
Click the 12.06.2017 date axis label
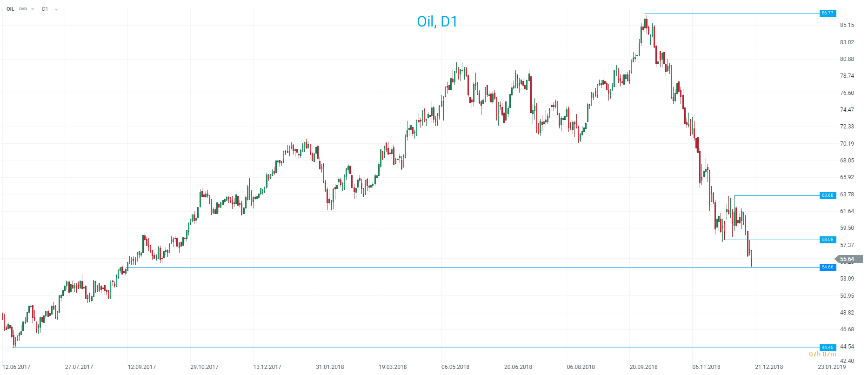tap(16, 367)
